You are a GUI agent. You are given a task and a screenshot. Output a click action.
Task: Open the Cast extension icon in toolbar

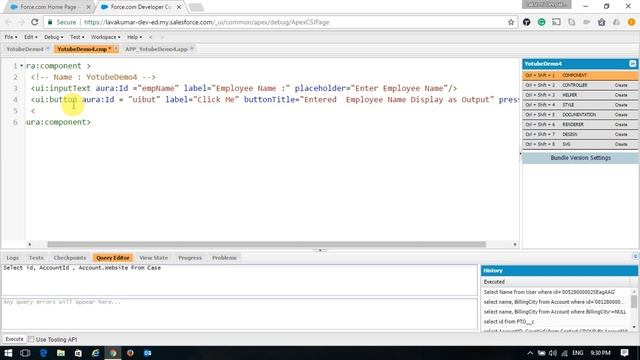click(556, 22)
